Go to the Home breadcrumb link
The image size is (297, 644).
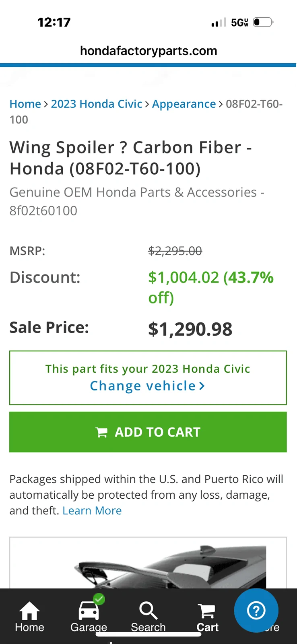(25, 104)
